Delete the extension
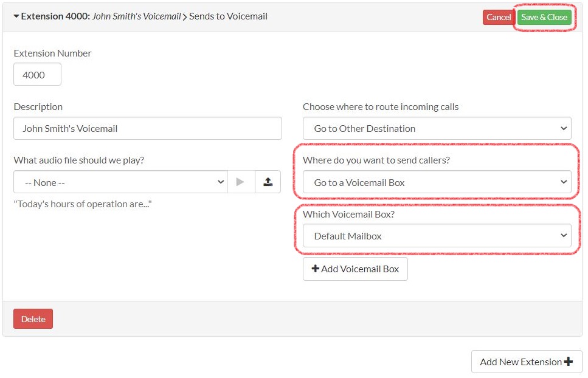This screenshot has height=378, width=588. pos(33,318)
